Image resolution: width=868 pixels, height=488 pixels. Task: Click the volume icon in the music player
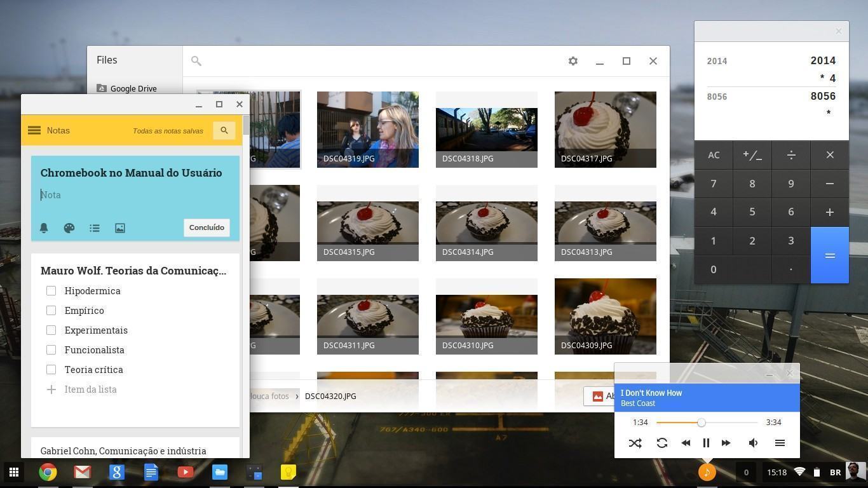(x=753, y=443)
